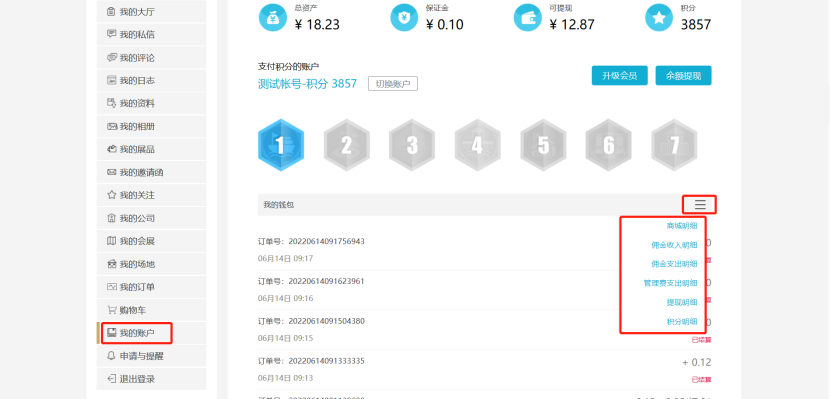This screenshot has width=830, height=399.
Task: Click the 06月14日 09:13 timestamp
Action: (285, 378)
